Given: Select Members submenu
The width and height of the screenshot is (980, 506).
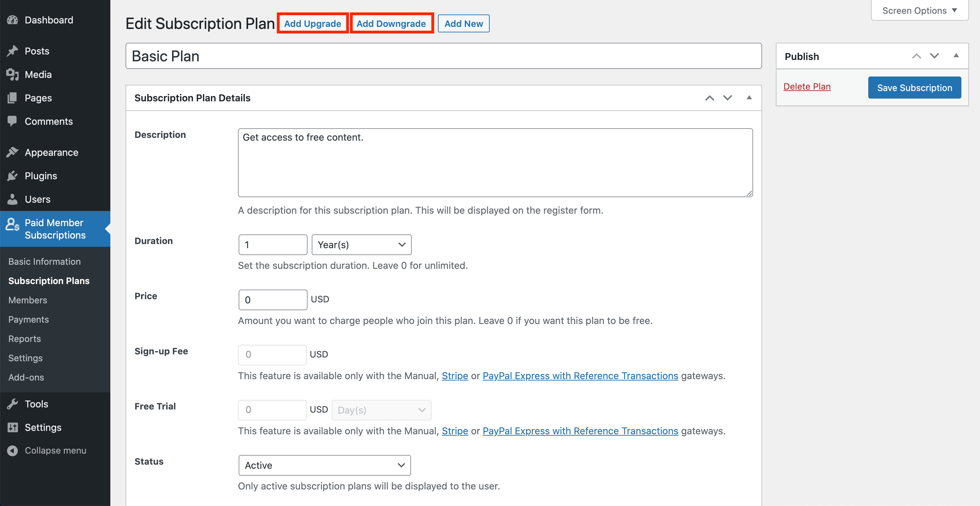Looking at the screenshot, I should (28, 300).
